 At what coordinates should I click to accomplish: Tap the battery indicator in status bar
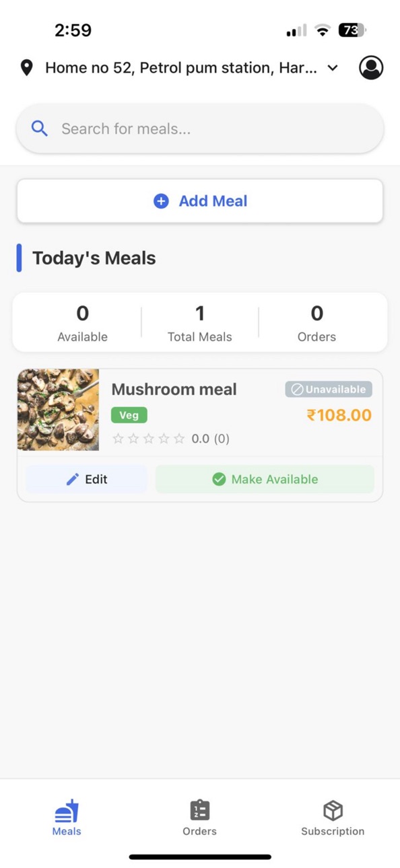[x=352, y=30]
